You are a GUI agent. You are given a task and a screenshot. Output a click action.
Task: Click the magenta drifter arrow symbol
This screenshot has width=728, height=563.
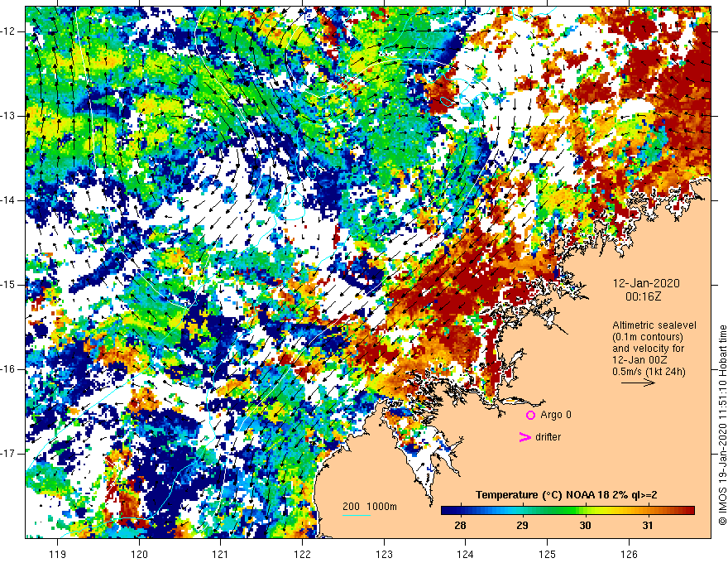click(524, 437)
